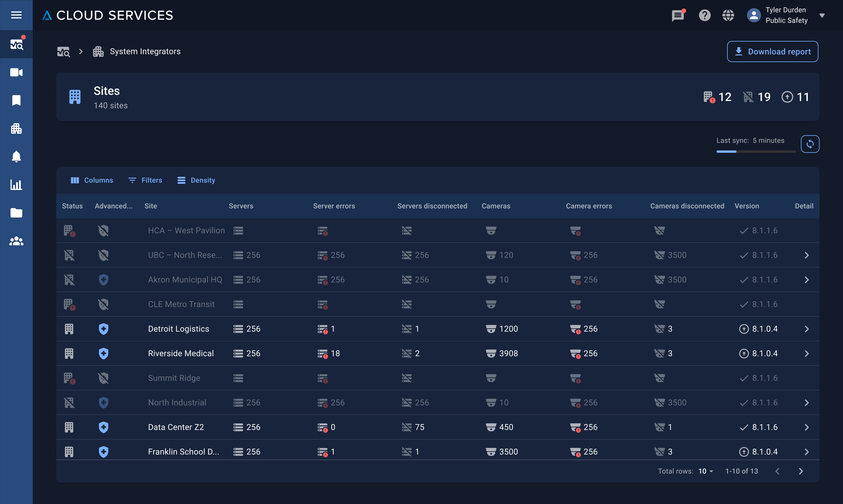This screenshot has width=843, height=504.
Task: Open the messages chat icon with notification dot
Action: (678, 15)
